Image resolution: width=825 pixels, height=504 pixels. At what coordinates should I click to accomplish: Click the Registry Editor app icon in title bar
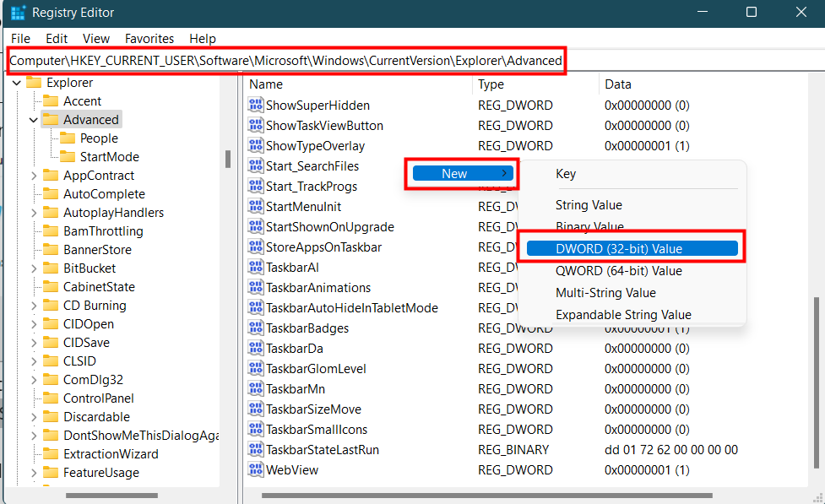coord(18,13)
